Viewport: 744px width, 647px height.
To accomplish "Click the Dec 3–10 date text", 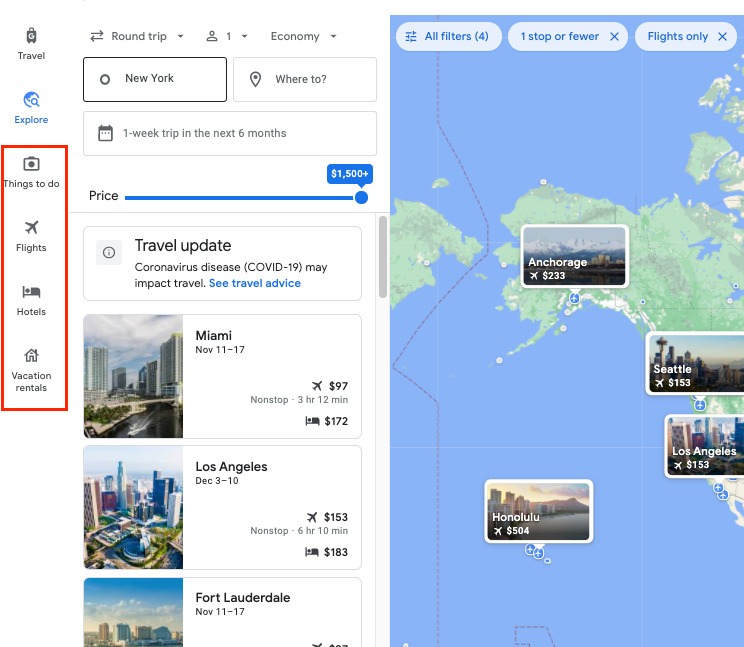I will [217, 481].
